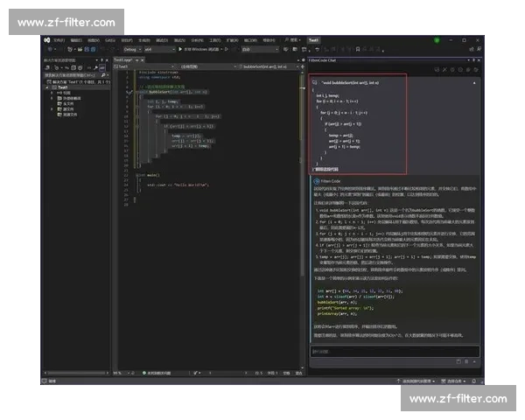Viewport: 525px width, 420px height.
Task: Toggle auto-hide pin on FittenCode Chat panel
Action: pyautogui.click(x=473, y=60)
